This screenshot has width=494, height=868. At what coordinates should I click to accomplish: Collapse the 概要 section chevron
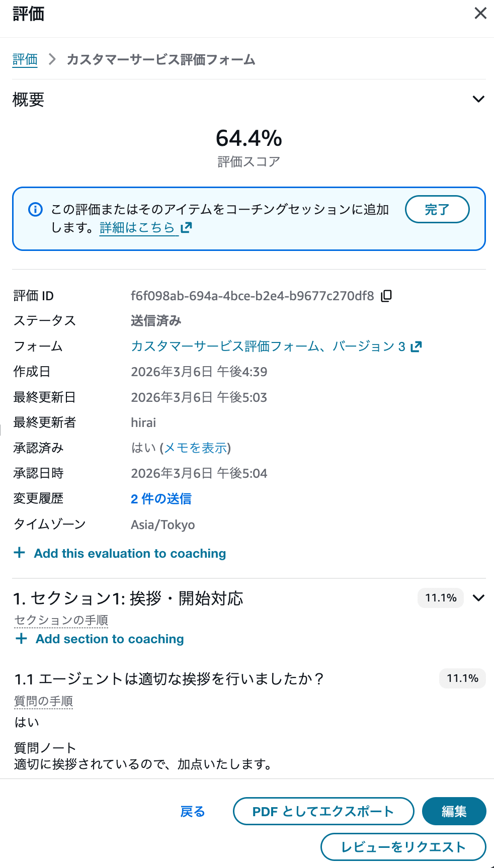pos(477,99)
